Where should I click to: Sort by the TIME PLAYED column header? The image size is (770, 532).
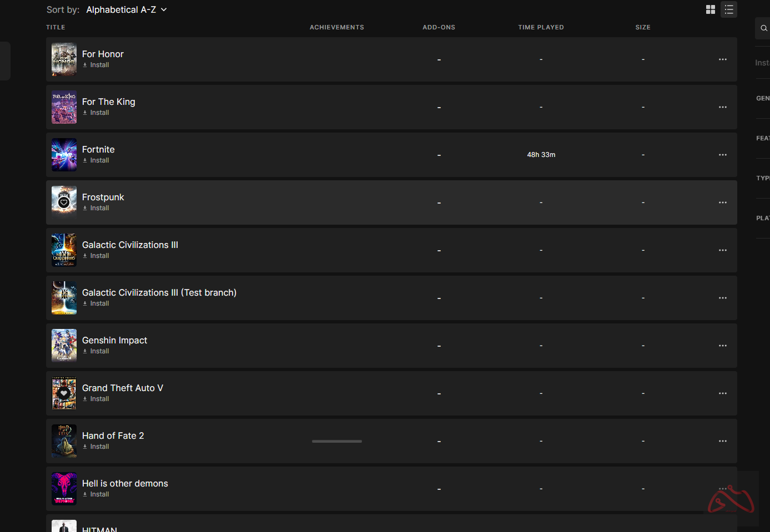point(541,27)
